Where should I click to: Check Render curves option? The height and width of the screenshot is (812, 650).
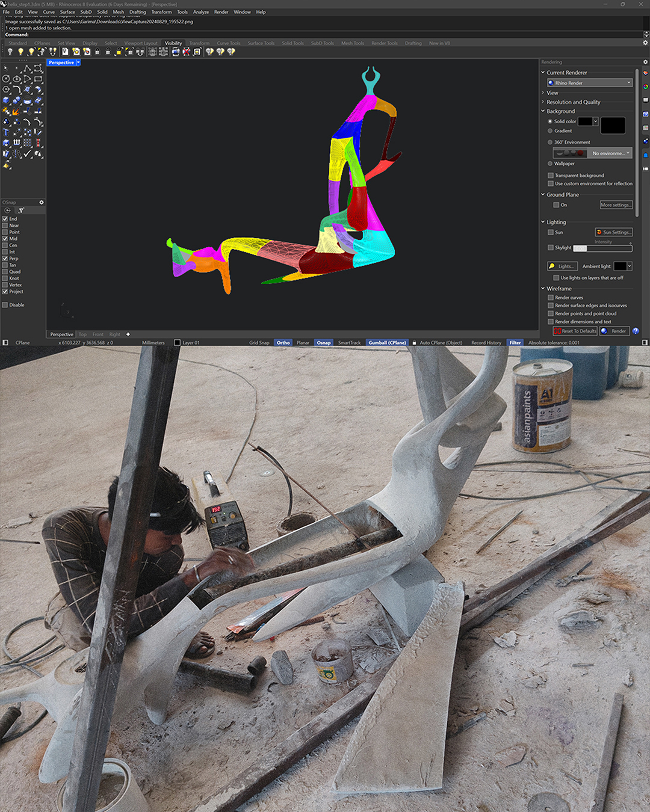pyautogui.click(x=551, y=298)
